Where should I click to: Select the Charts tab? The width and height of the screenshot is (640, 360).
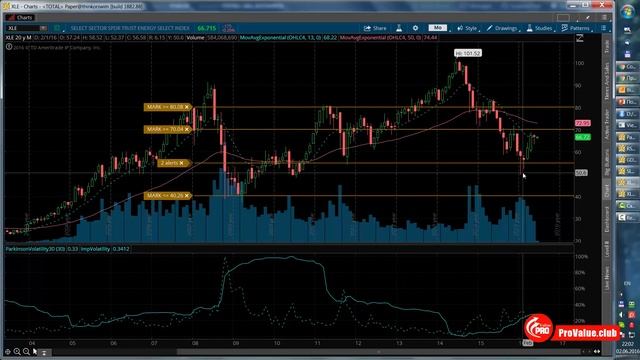tap(20, 18)
